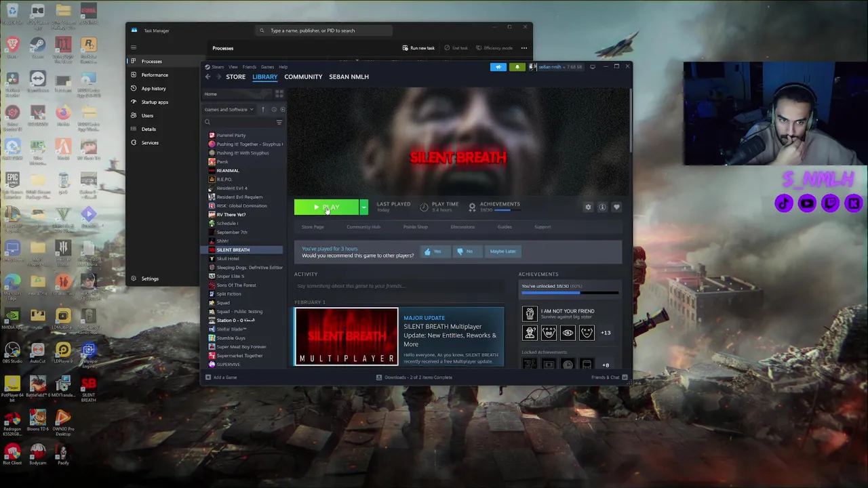The width and height of the screenshot is (868, 488).
Task: Open the Guides link
Action: [505, 227]
